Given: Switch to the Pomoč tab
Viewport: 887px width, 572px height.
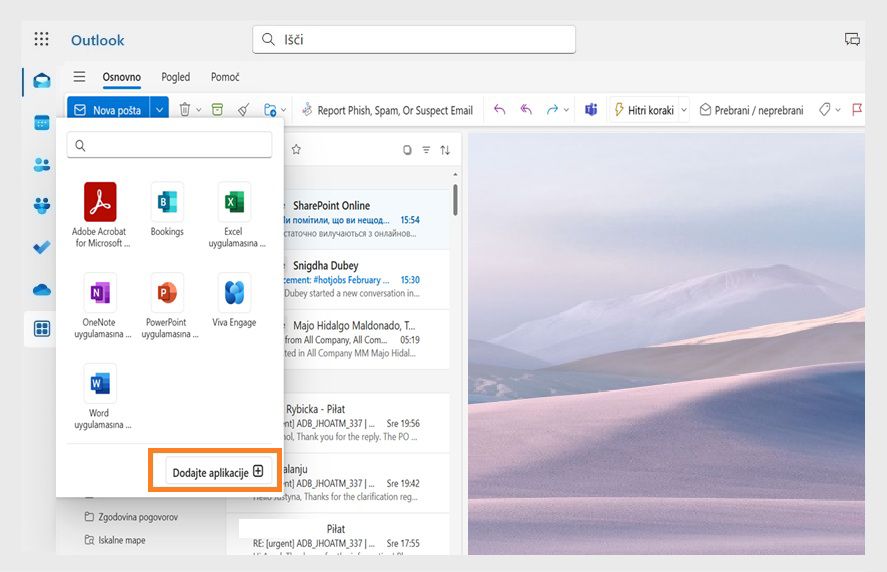Looking at the screenshot, I should click(x=225, y=77).
